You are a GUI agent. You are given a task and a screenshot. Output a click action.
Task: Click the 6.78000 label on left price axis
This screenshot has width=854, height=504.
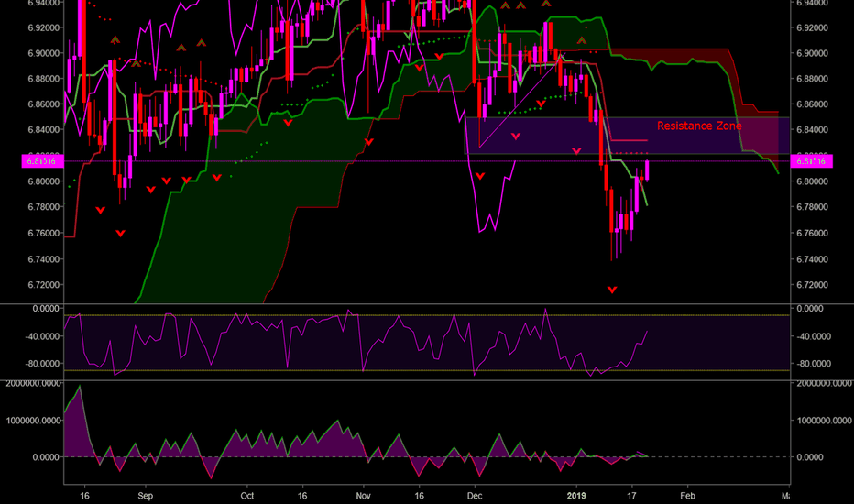[x=44, y=207]
